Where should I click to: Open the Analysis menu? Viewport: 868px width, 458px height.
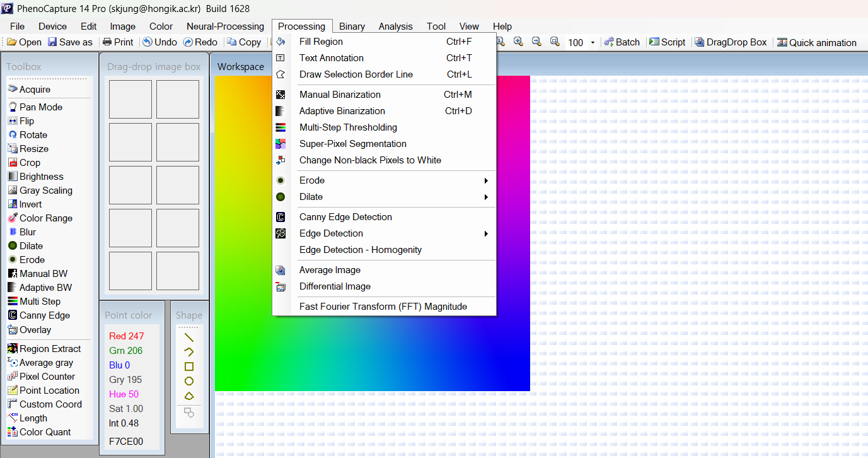396,26
